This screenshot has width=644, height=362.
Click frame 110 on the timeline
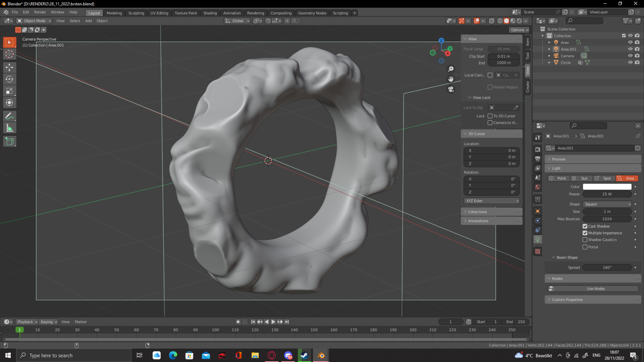click(x=235, y=330)
